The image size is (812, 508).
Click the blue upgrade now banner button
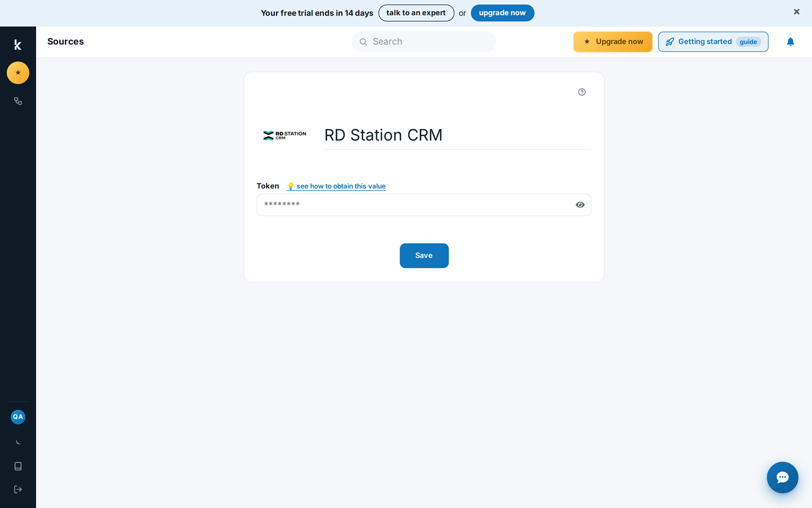point(502,13)
